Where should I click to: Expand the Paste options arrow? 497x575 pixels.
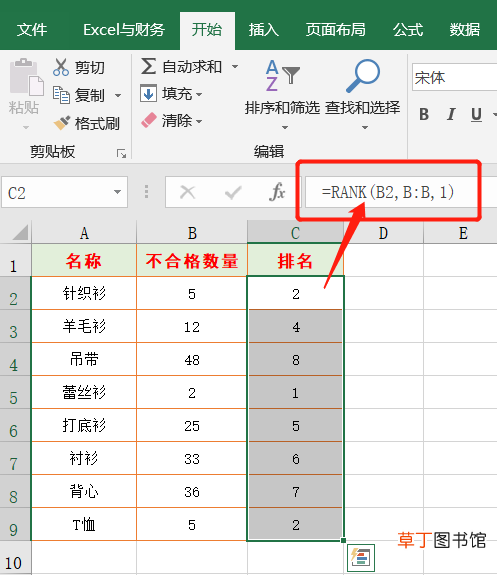tap(26, 128)
